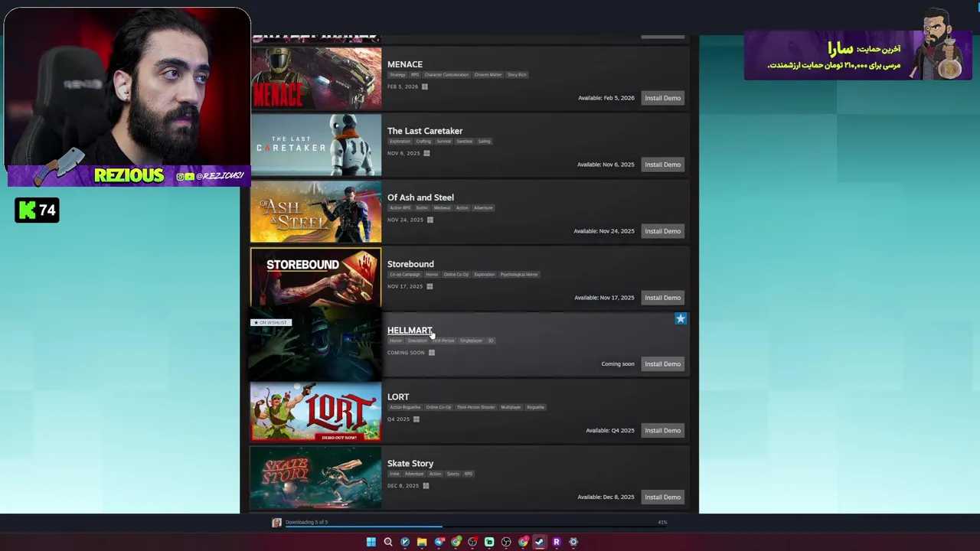Install the Skate Story demo
The height and width of the screenshot is (551, 980).
[x=662, y=497]
